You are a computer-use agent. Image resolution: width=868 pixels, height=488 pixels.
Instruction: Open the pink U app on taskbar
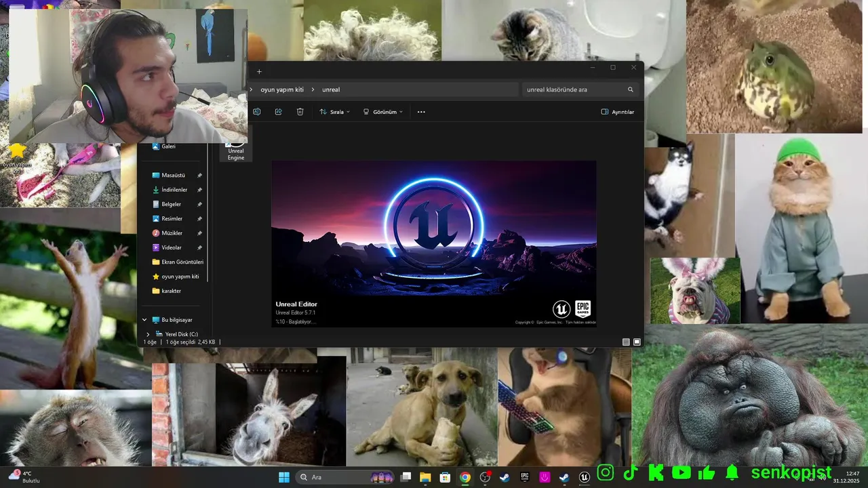pos(545,477)
